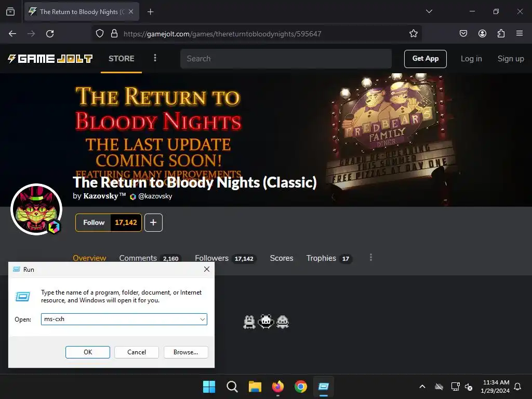Open the more tabs vertical dots
Viewport: 532px width, 399px height.
click(x=371, y=258)
